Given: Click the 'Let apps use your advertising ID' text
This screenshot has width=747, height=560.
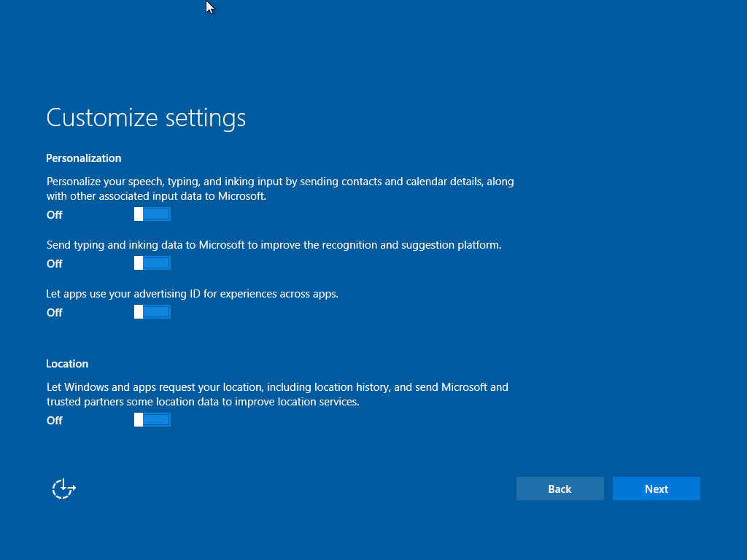Looking at the screenshot, I should click(x=193, y=294).
